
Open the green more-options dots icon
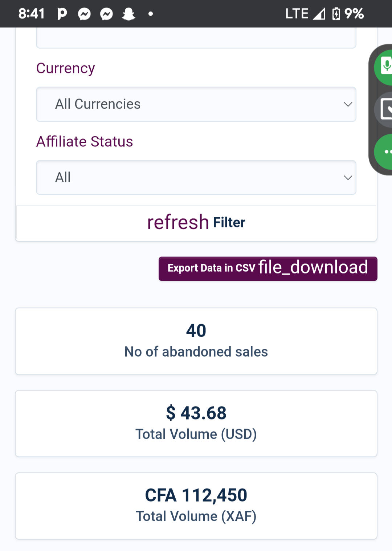(385, 151)
